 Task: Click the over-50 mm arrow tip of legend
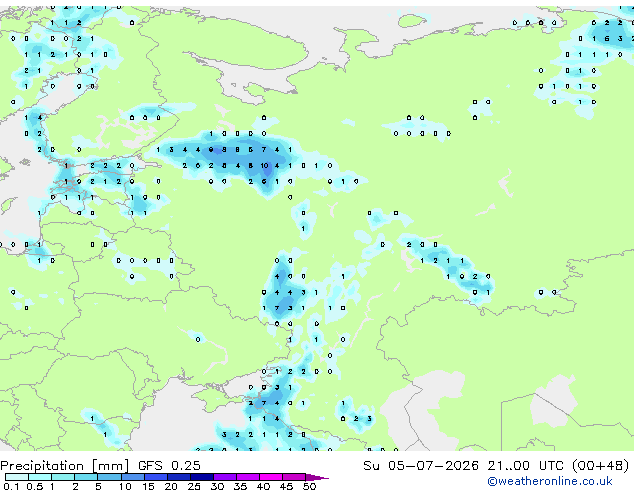point(317,477)
